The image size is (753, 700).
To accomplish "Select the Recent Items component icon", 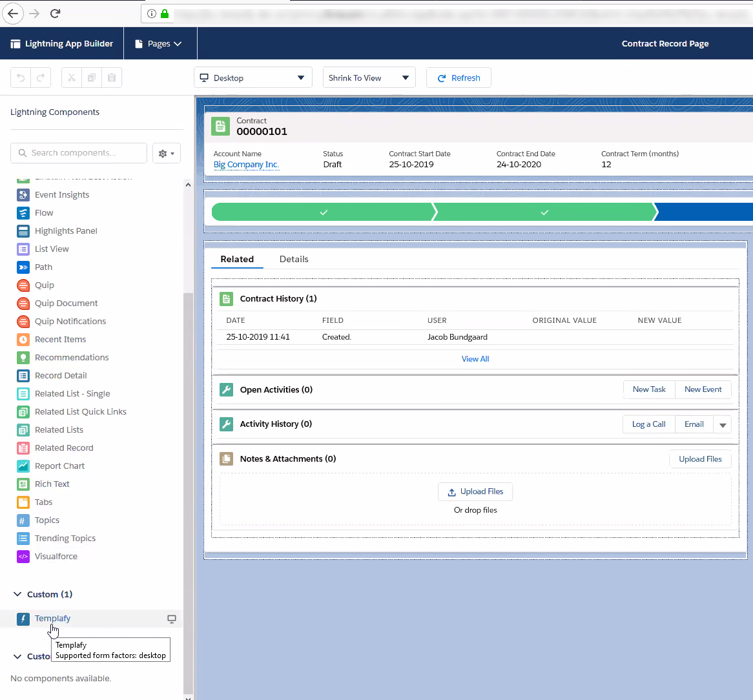I will point(23,340).
